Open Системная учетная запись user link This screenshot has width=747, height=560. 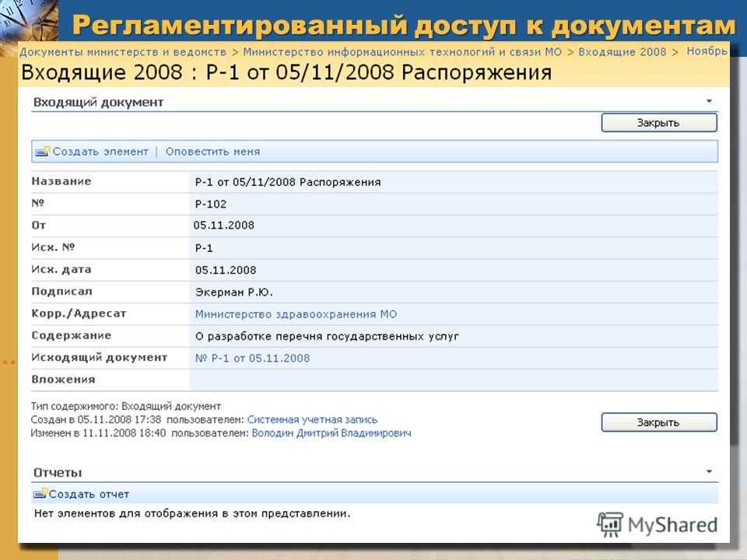(x=312, y=419)
